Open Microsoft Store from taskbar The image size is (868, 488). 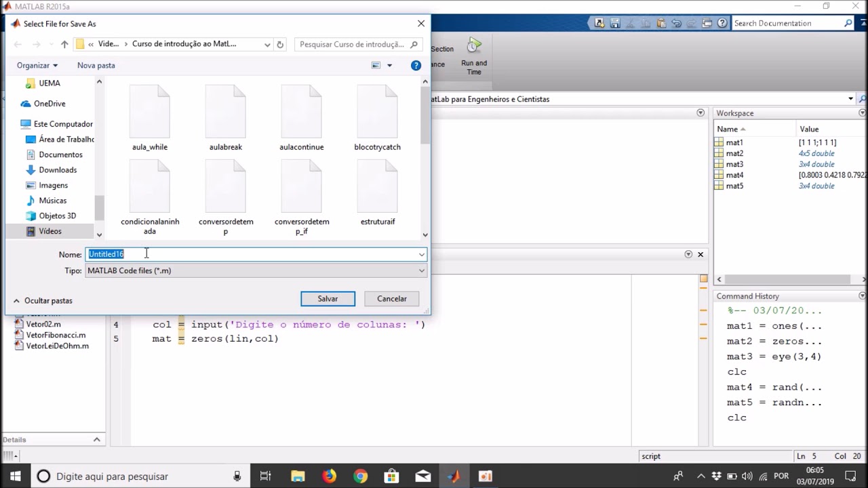[x=391, y=476]
